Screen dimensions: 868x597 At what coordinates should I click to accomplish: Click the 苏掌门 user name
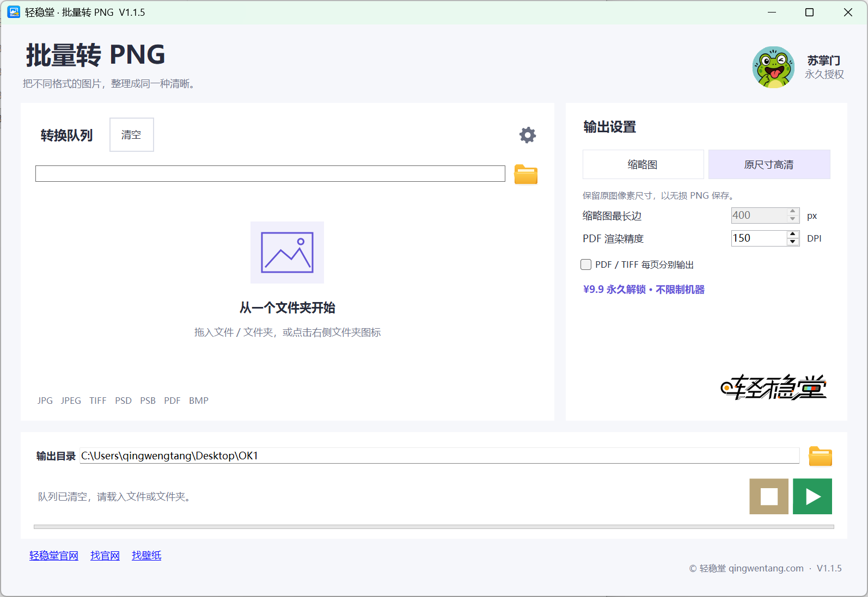click(x=824, y=60)
